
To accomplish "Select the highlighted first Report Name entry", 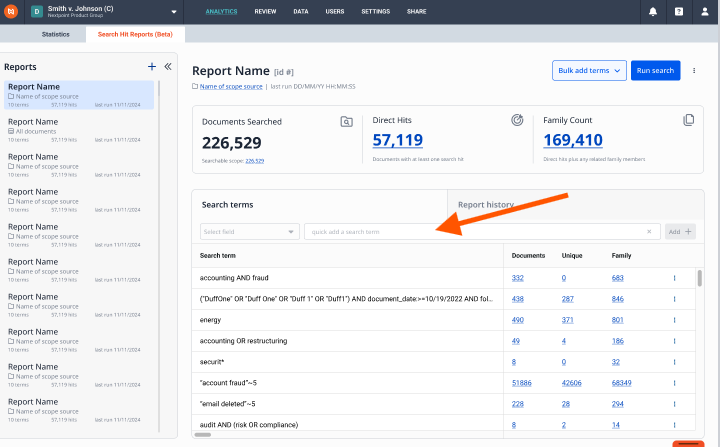I will tap(79, 95).
